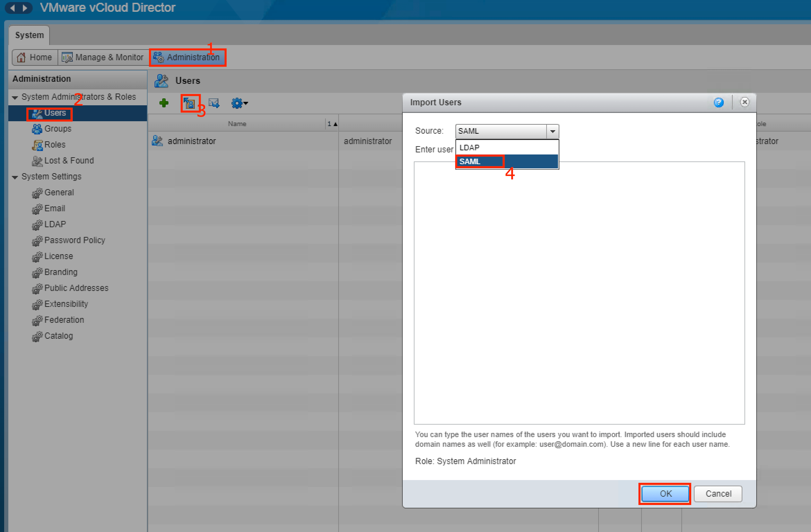The image size is (811, 532).
Task: Collapse System Settings tree section
Action: click(15, 177)
